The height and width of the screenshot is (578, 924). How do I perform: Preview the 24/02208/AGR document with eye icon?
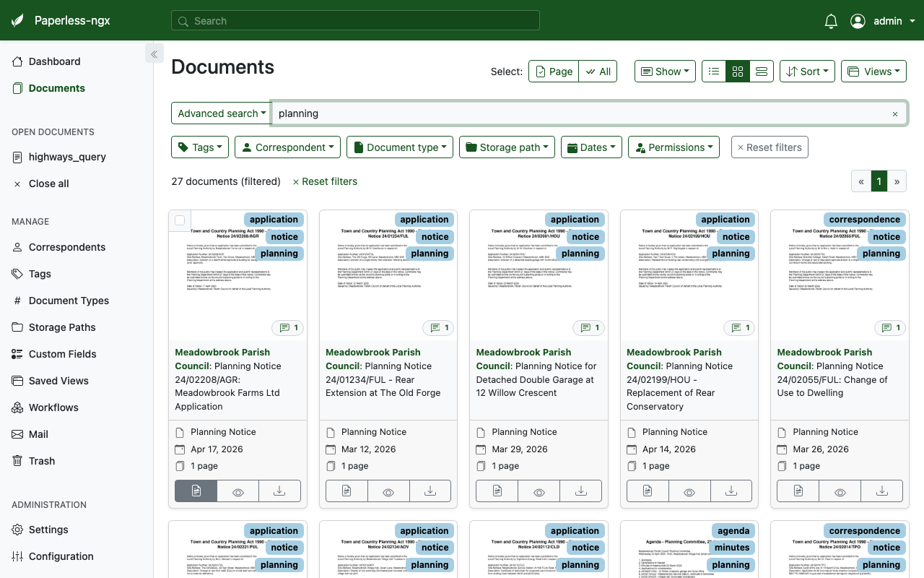point(237,491)
